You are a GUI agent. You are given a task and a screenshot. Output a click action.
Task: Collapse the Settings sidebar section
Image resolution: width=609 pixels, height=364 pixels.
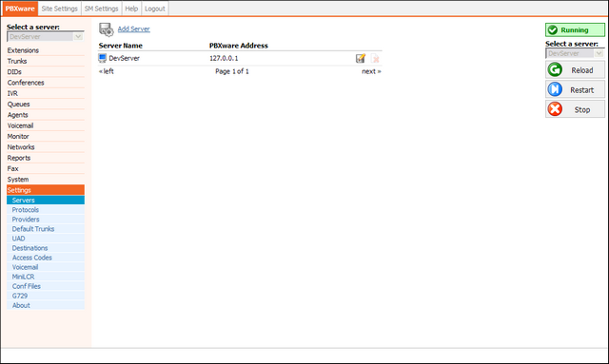click(46, 190)
